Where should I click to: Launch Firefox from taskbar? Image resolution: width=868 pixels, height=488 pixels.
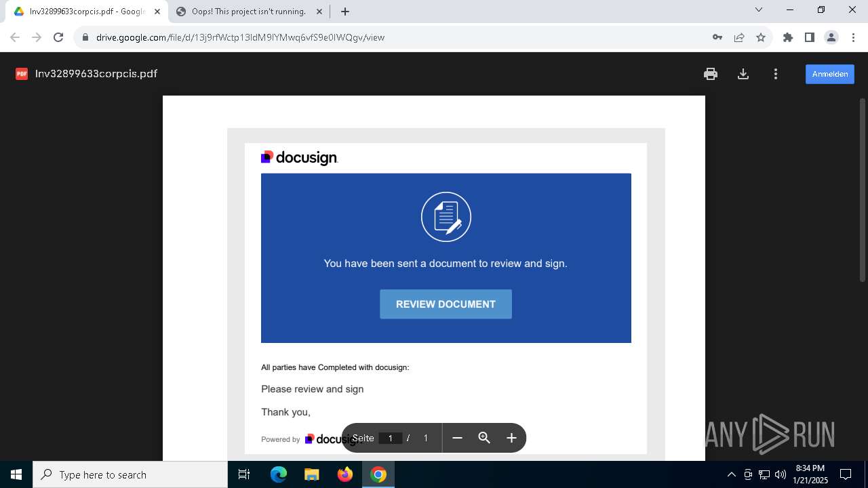(x=345, y=474)
